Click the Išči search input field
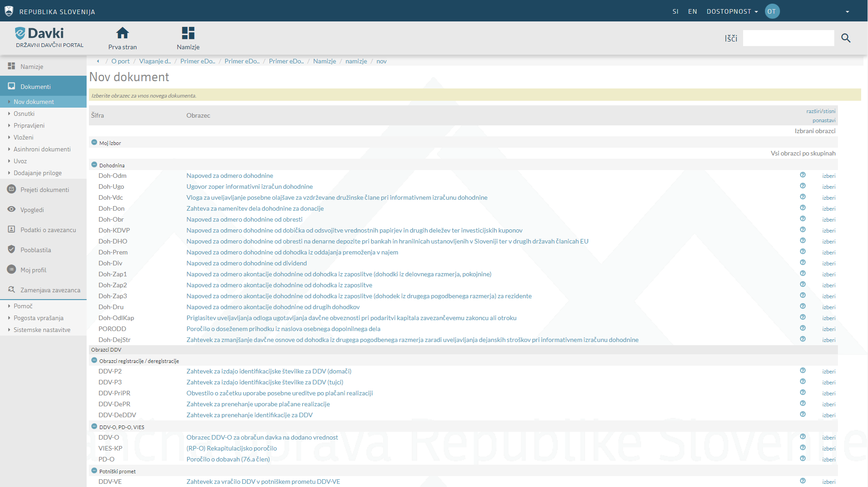 click(x=788, y=38)
